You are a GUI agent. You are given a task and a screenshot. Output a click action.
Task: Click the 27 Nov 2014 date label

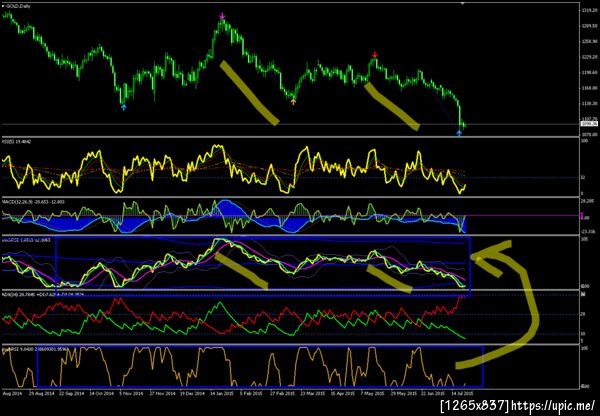162,393
